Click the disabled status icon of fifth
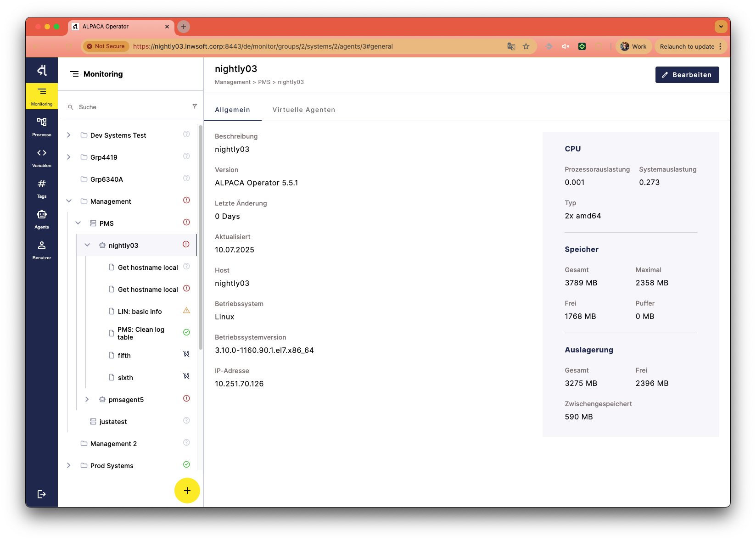Screen dimensions: 756x541 click(186, 354)
